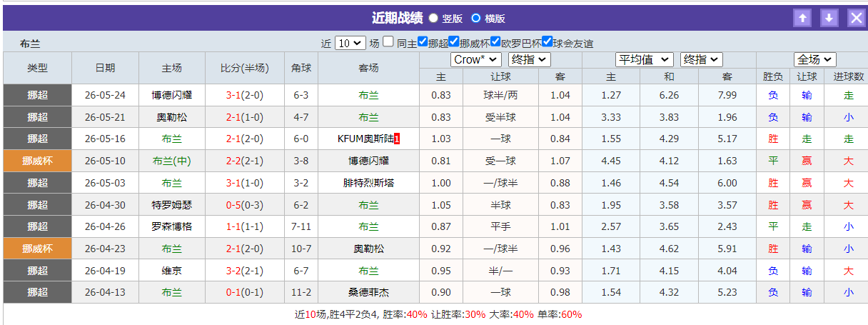This screenshot has width=868, height=325.
Task: Click away odds 6.00 in 腓特烈斯塔 row
Action: (727, 183)
